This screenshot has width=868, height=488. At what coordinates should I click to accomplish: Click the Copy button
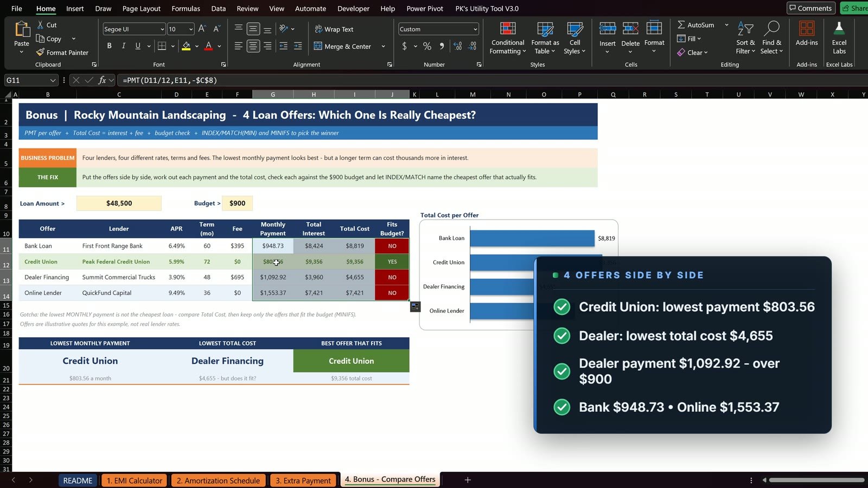pyautogui.click(x=49, y=38)
